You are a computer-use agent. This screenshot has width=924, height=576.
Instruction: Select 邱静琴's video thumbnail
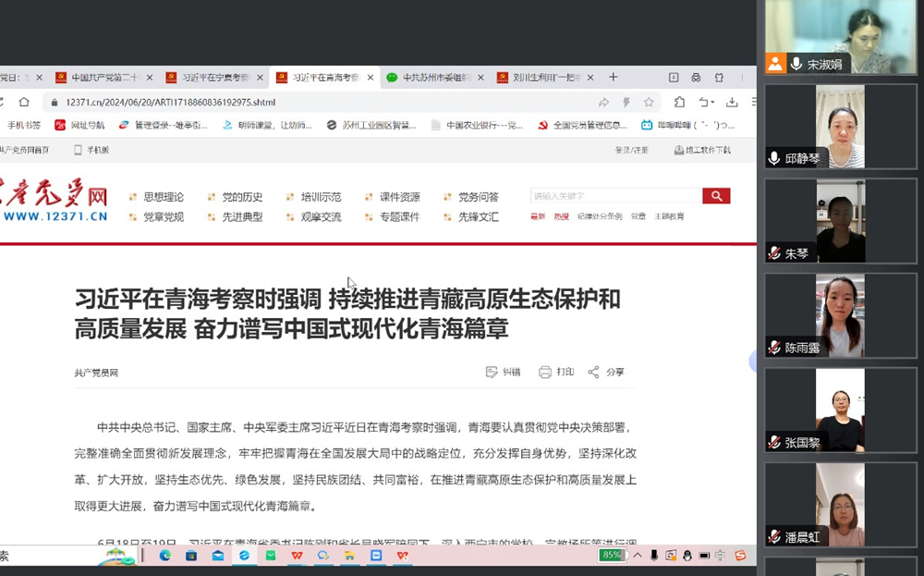[841, 126]
